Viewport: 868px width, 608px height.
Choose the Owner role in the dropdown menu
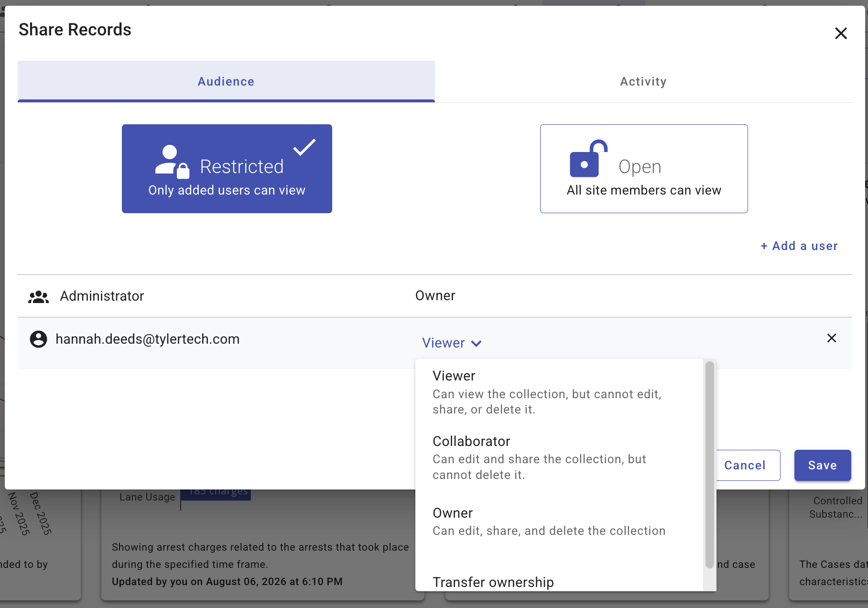tap(560, 521)
